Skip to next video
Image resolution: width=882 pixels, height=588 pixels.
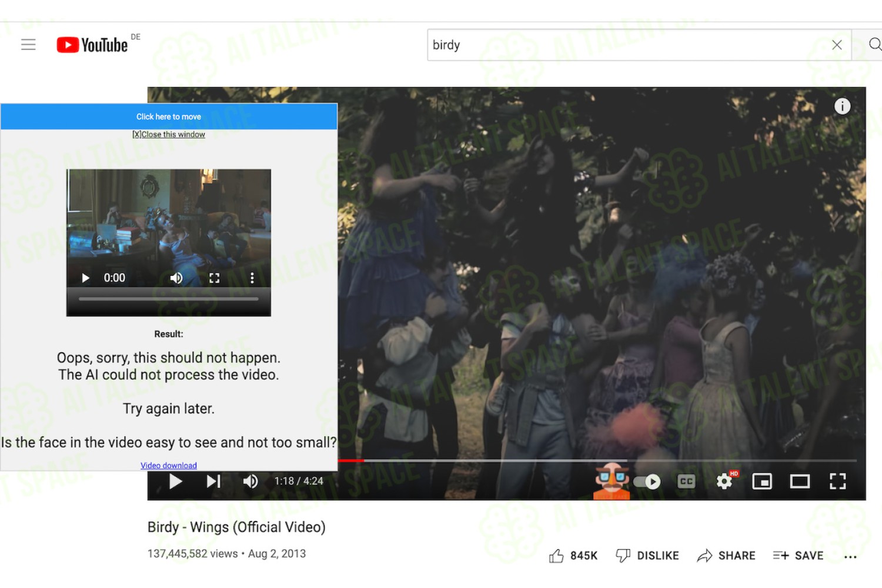tap(213, 482)
